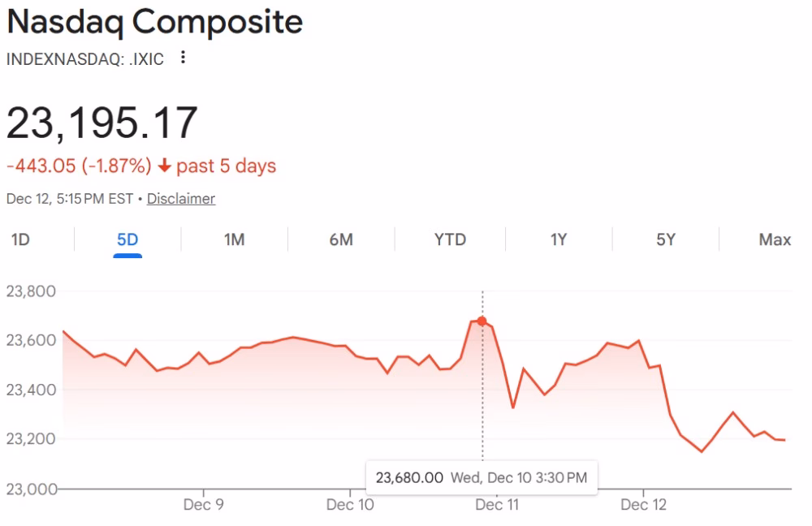
Task: Click the Dec 10 date axis label
Action: [350, 505]
